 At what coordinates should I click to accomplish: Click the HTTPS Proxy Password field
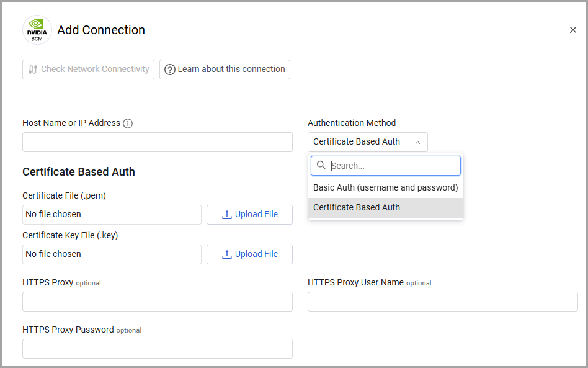157,349
